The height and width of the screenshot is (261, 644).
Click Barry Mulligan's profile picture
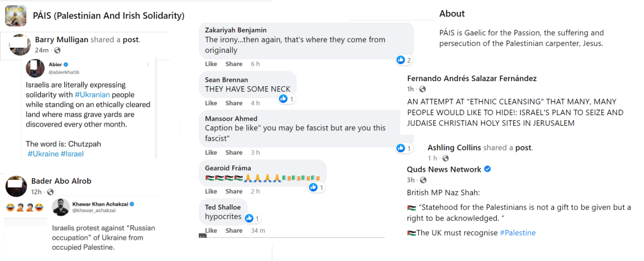21,44
